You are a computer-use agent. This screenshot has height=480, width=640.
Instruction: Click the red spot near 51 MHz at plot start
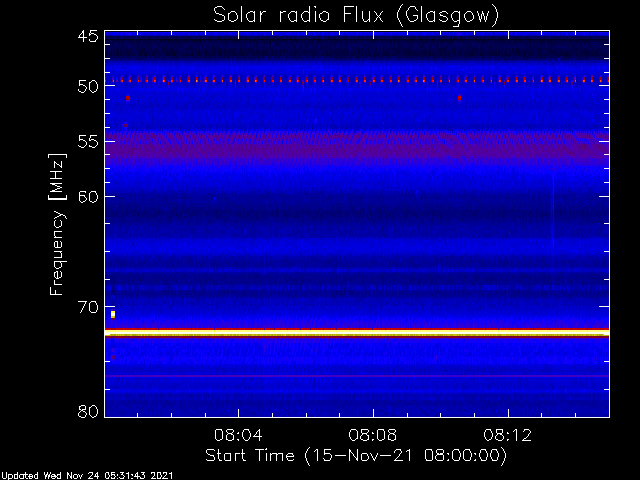pyautogui.click(x=128, y=98)
